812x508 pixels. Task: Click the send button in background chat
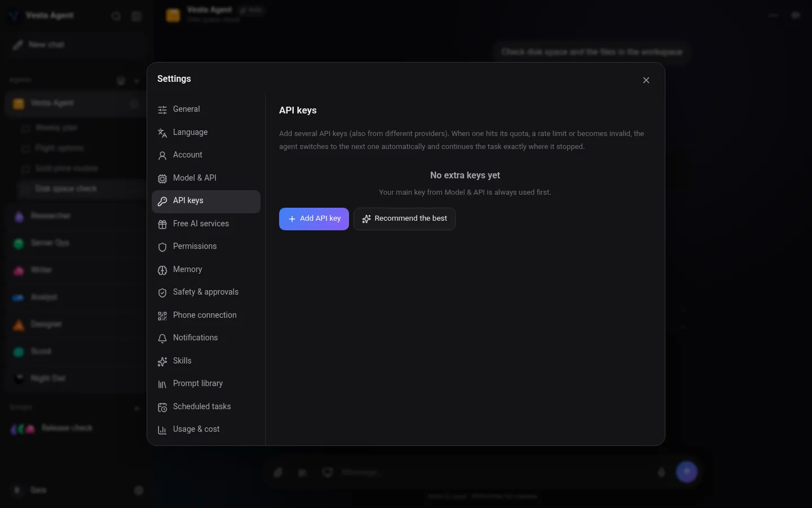point(687,472)
